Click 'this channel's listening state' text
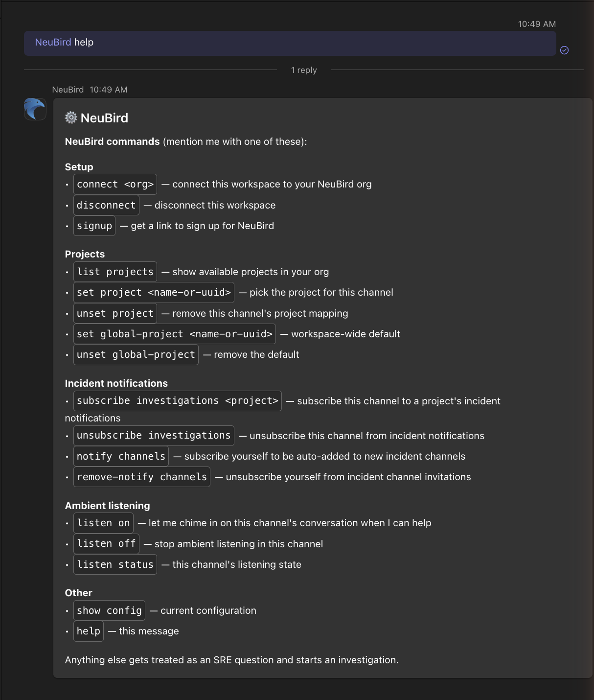This screenshot has height=700, width=594. (x=237, y=564)
